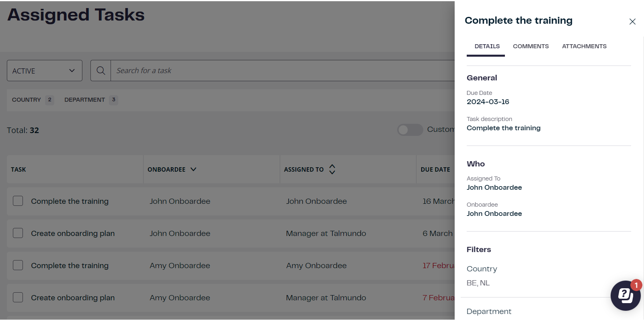Image resolution: width=644 pixels, height=320 pixels.
Task: Click the BE, NL country value
Action: pyautogui.click(x=478, y=283)
